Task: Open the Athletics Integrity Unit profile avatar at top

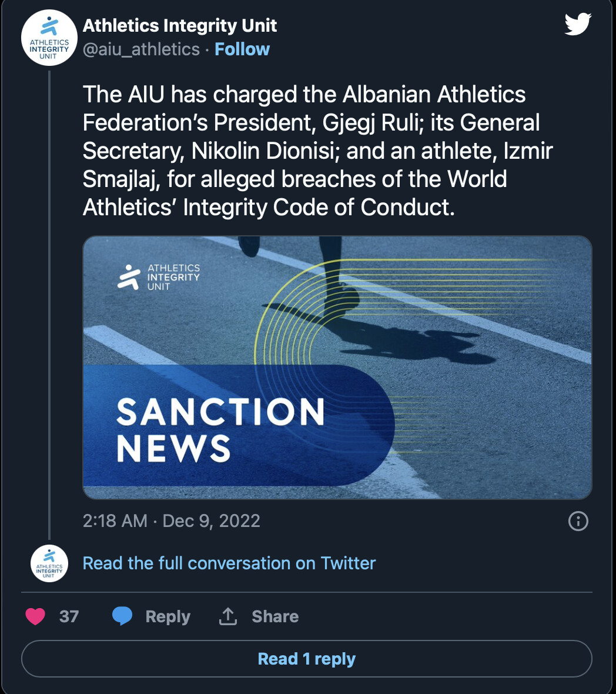Action: click(49, 38)
